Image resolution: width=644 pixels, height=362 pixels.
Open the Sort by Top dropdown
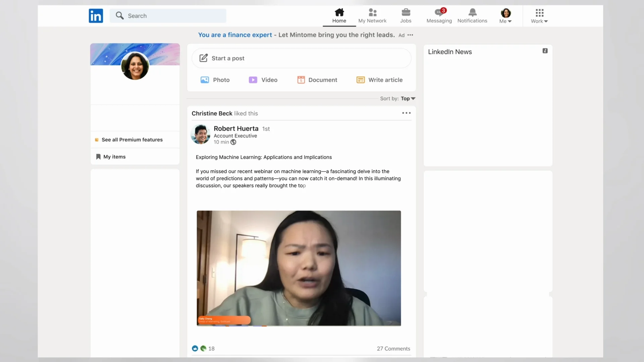(408, 98)
